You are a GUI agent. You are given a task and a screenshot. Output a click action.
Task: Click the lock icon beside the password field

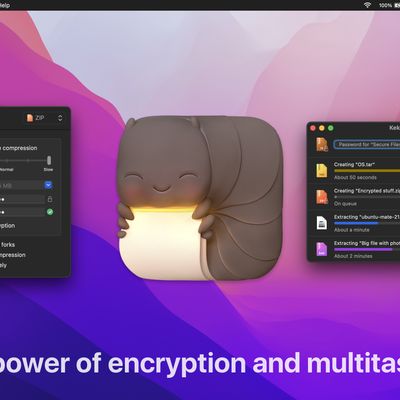[x=50, y=199]
